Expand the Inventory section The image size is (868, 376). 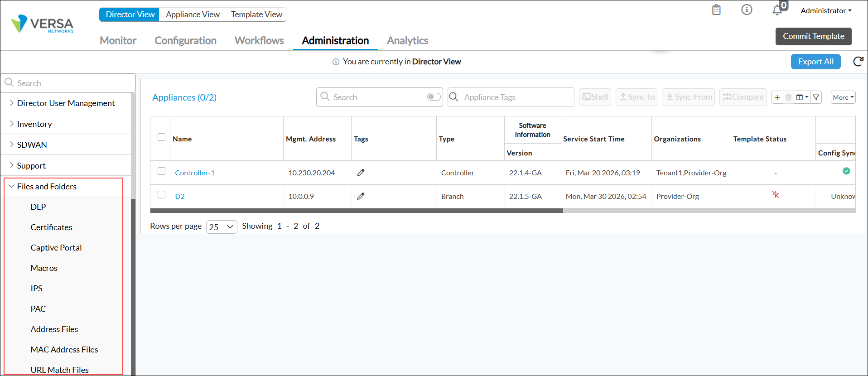pos(66,124)
